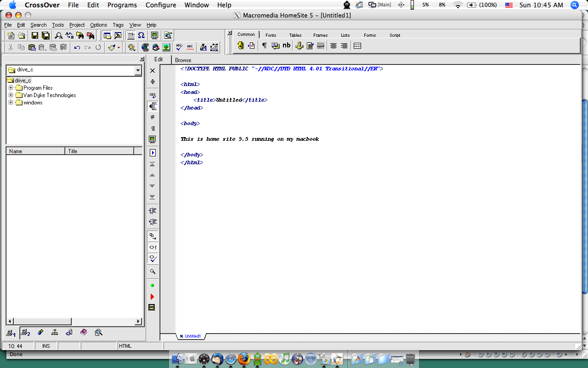
Task: Toggle the Resource window panel button
Action: pos(107,35)
